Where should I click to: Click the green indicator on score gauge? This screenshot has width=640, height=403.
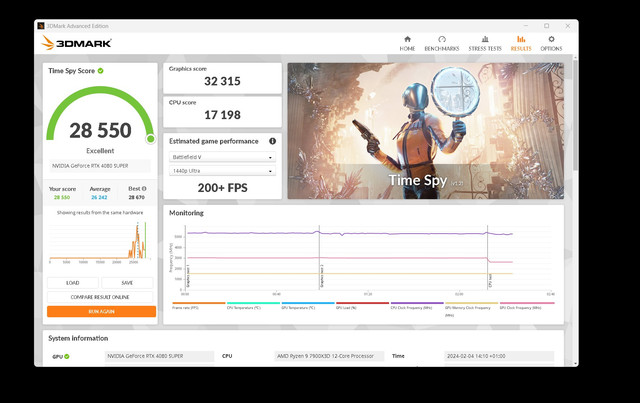[151, 139]
